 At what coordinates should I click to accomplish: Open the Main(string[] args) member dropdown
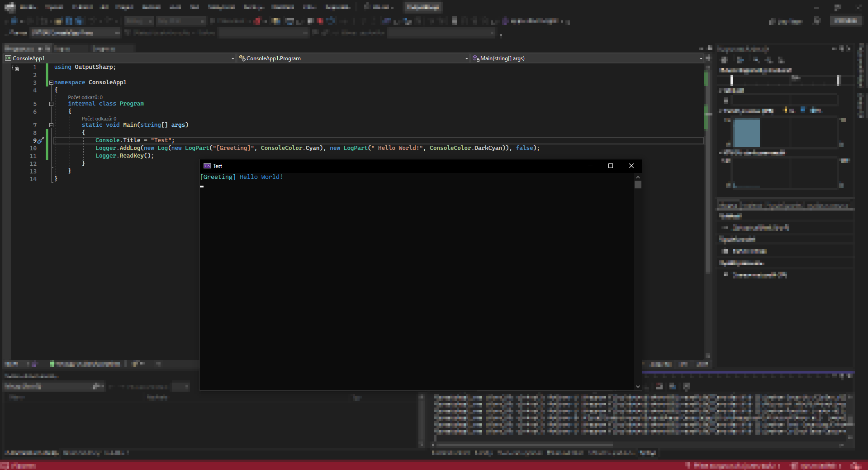click(588, 58)
